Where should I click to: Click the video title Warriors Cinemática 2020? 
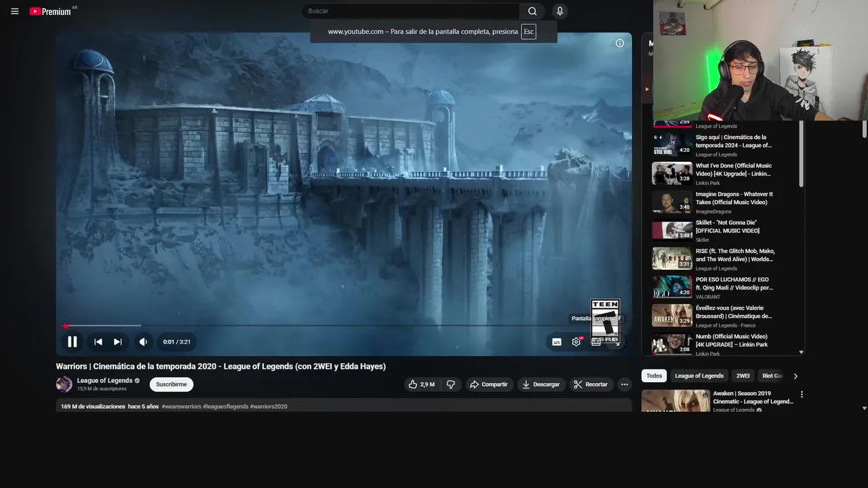[x=220, y=366]
